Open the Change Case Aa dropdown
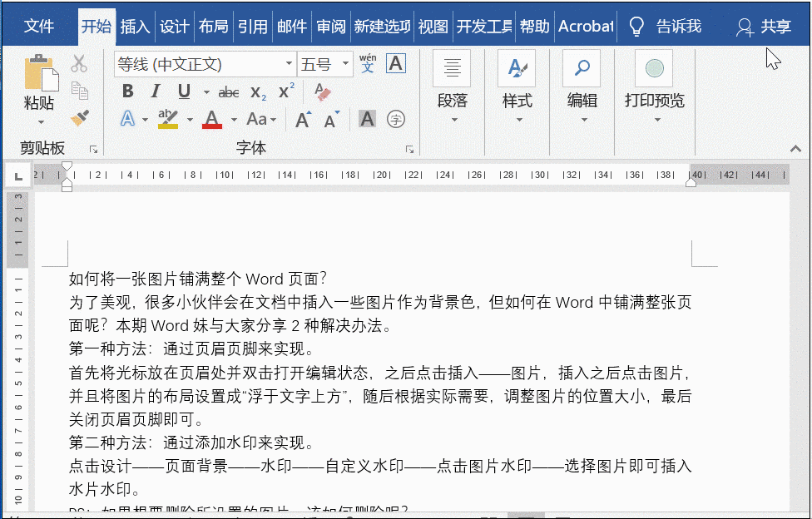 (262, 119)
